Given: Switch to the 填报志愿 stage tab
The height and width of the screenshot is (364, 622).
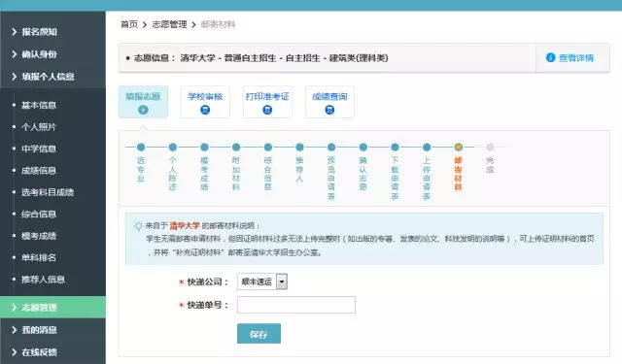Looking at the screenshot, I should pyautogui.click(x=143, y=102).
